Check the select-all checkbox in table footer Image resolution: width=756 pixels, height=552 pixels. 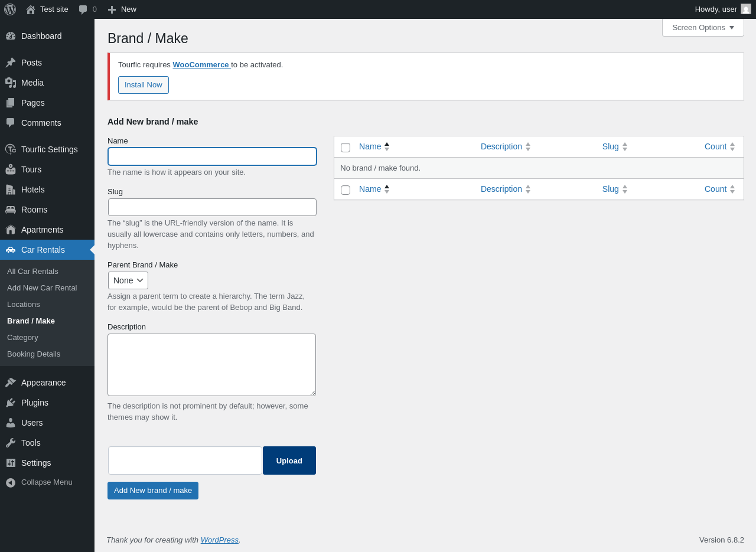coord(346,190)
